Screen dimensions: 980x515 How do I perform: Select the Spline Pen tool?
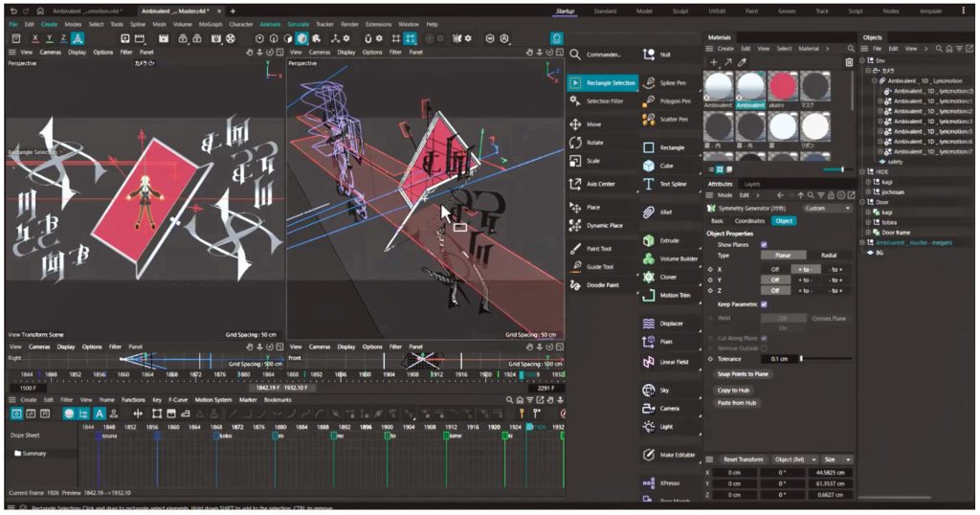click(x=674, y=83)
